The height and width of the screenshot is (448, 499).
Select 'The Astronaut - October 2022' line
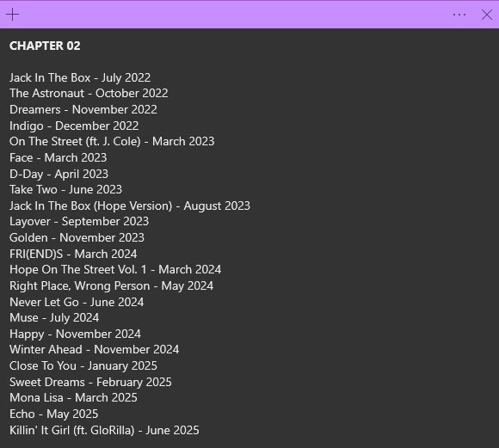89,94
